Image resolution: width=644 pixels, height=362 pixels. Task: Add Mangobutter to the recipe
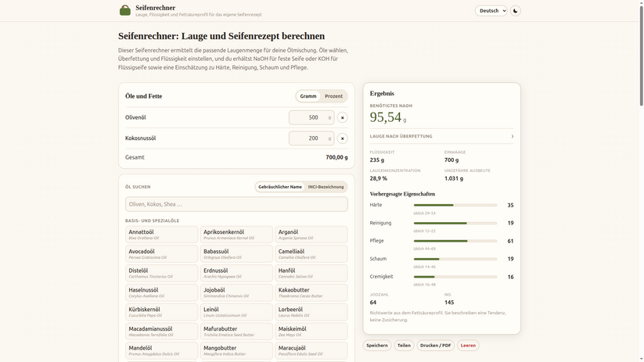(x=236, y=350)
